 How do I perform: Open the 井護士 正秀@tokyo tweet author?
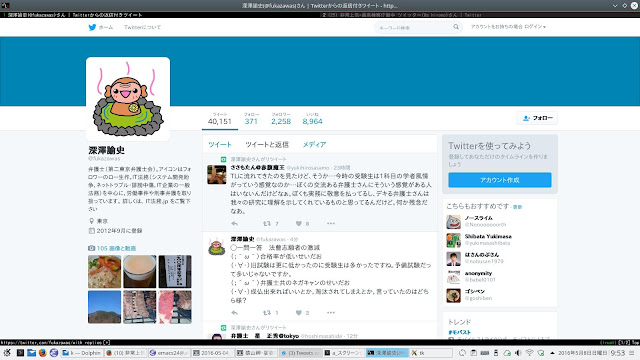264,336
